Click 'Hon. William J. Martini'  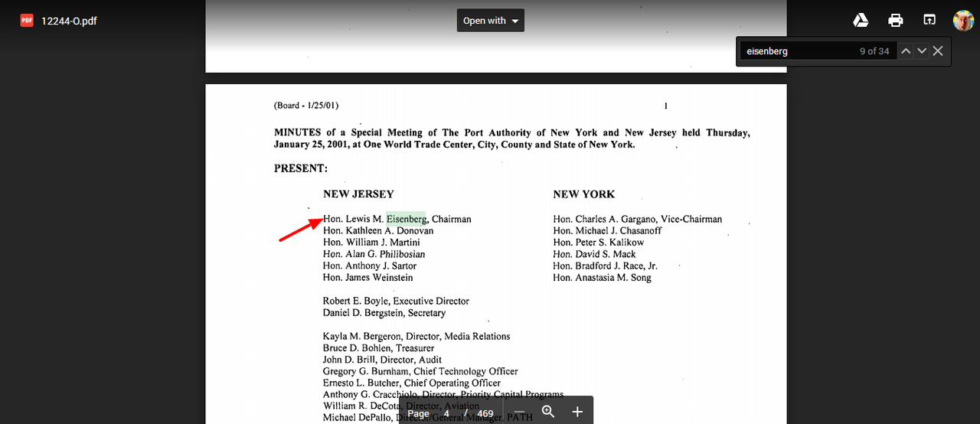(371, 243)
